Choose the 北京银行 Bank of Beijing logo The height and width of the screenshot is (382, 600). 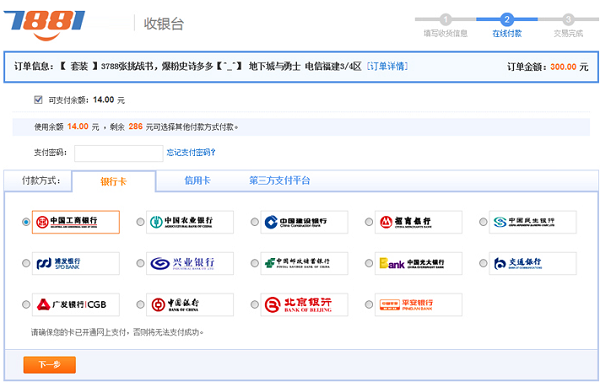(304, 305)
